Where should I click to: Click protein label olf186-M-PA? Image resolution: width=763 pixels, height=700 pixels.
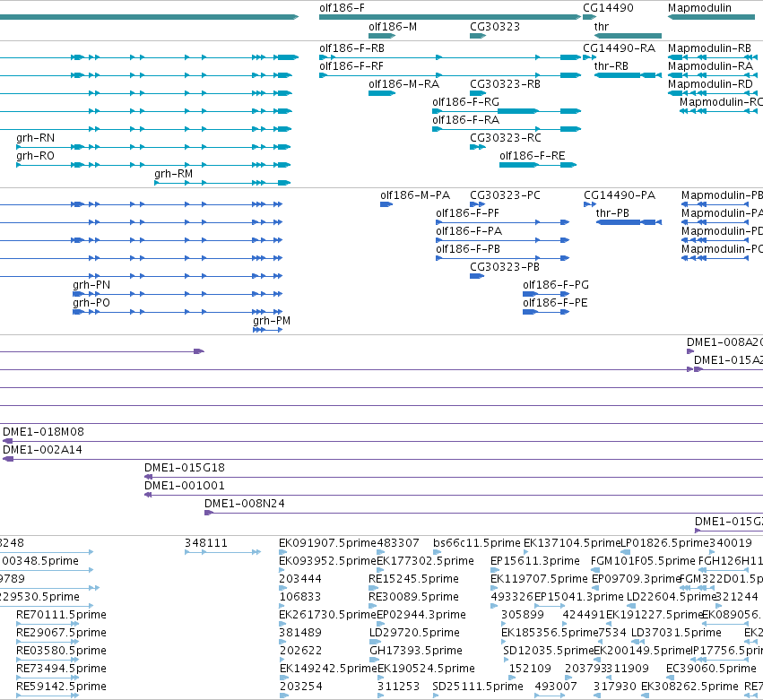coord(415,195)
